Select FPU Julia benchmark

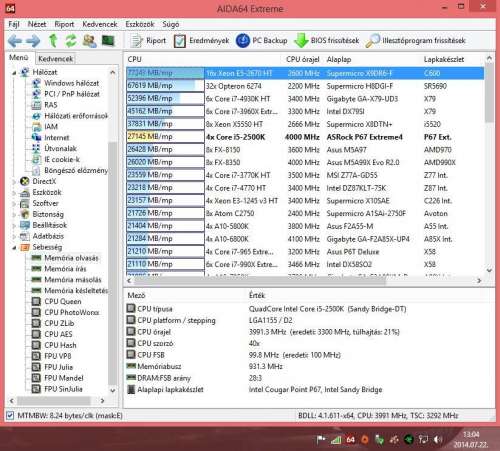[58, 367]
